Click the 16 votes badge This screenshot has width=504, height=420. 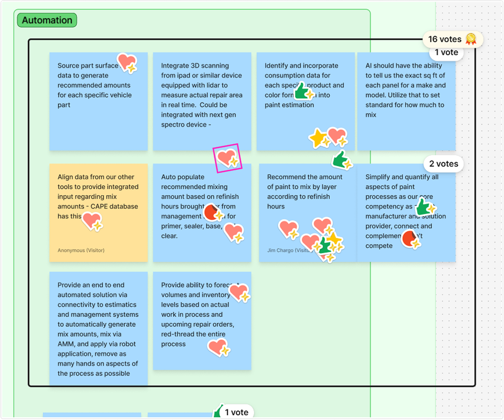[445, 39]
